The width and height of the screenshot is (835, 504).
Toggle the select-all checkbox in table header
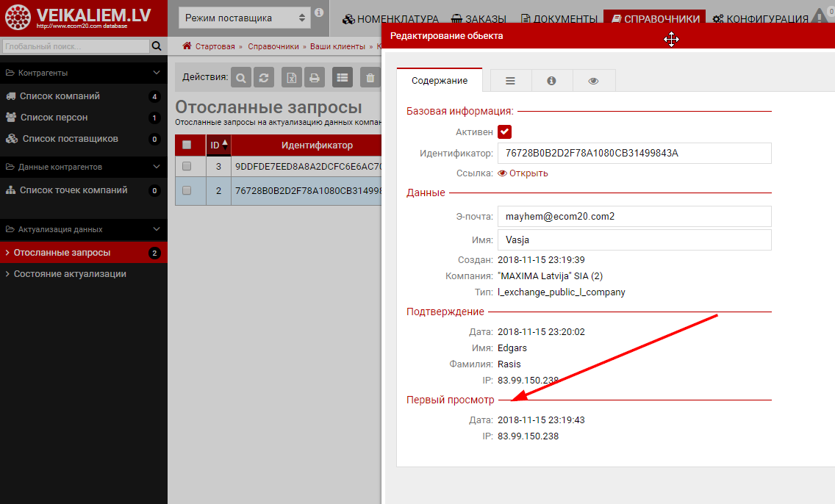(x=187, y=145)
